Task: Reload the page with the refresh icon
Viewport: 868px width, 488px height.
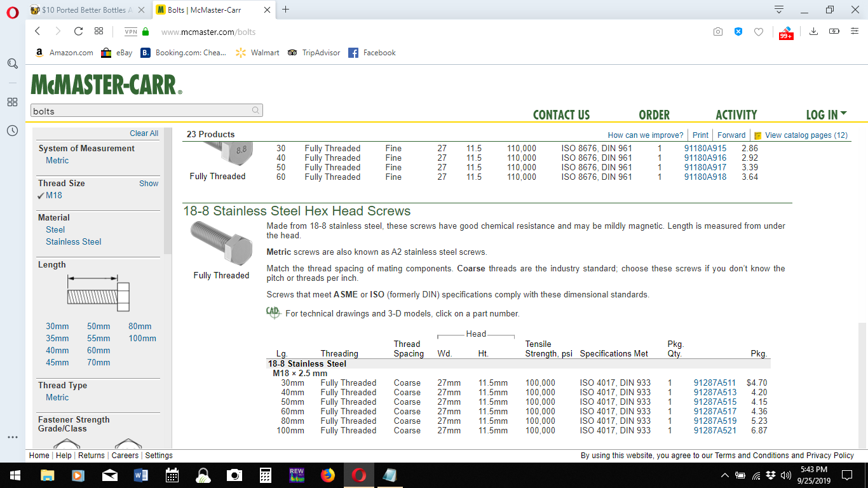Action: point(78,31)
